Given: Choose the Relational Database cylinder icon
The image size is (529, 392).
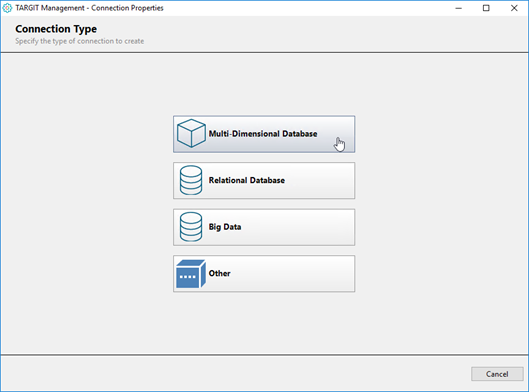Looking at the screenshot, I should [x=191, y=180].
